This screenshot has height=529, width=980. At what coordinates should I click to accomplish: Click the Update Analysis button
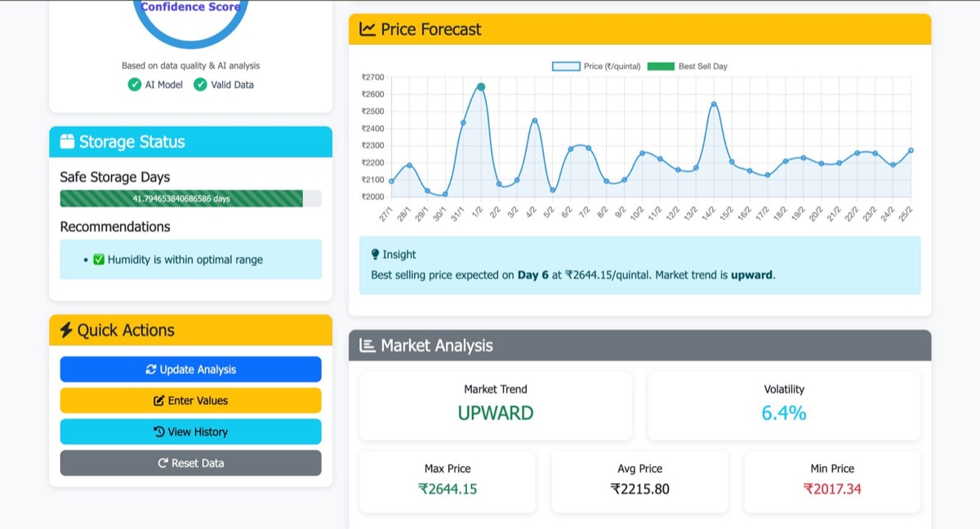(190, 369)
